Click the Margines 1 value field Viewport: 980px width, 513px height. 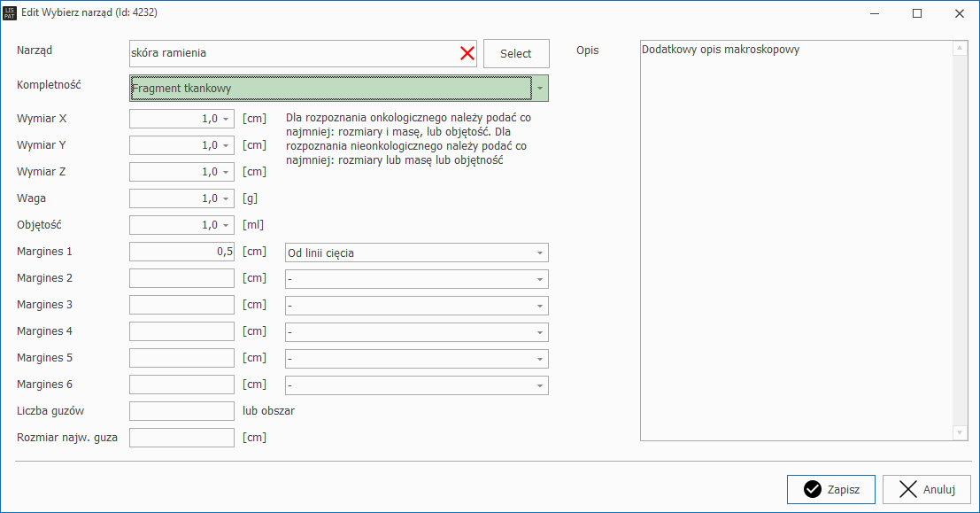pos(181,252)
